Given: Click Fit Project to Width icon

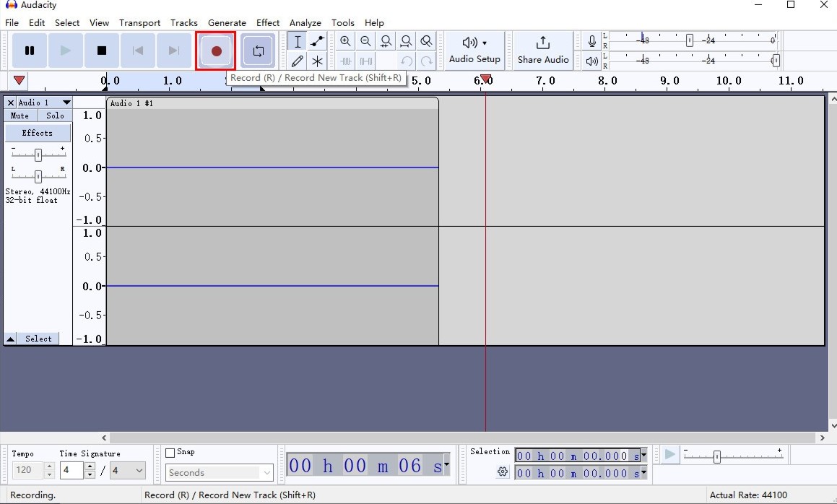Looking at the screenshot, I should (x=407, y=41).
